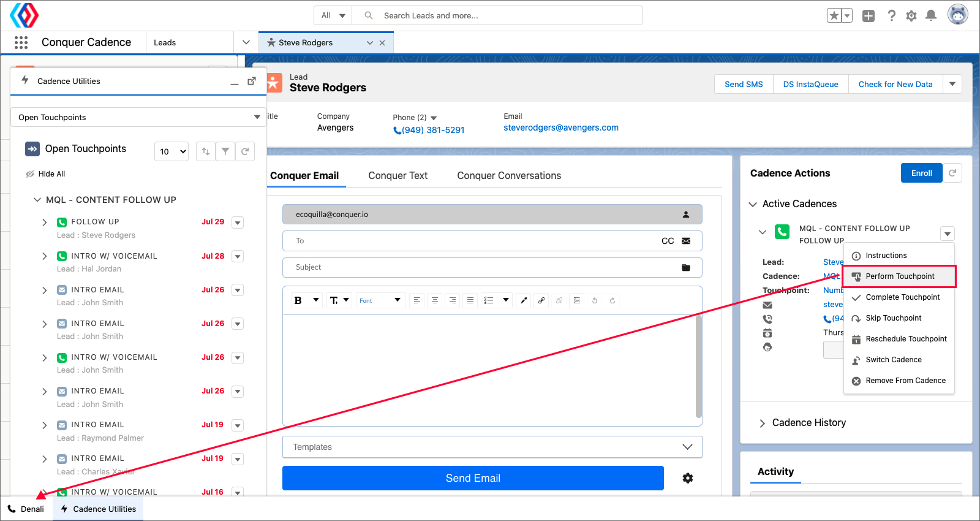Viewport: 980px width, 521px height.
Task: Choose Skip Touchpoint from menu
Action: click(899, 318)
